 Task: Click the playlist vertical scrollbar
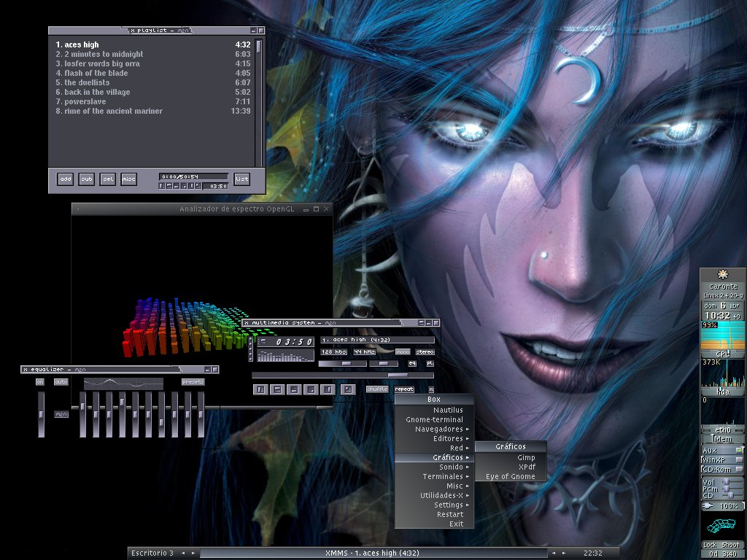coord(258,102)
